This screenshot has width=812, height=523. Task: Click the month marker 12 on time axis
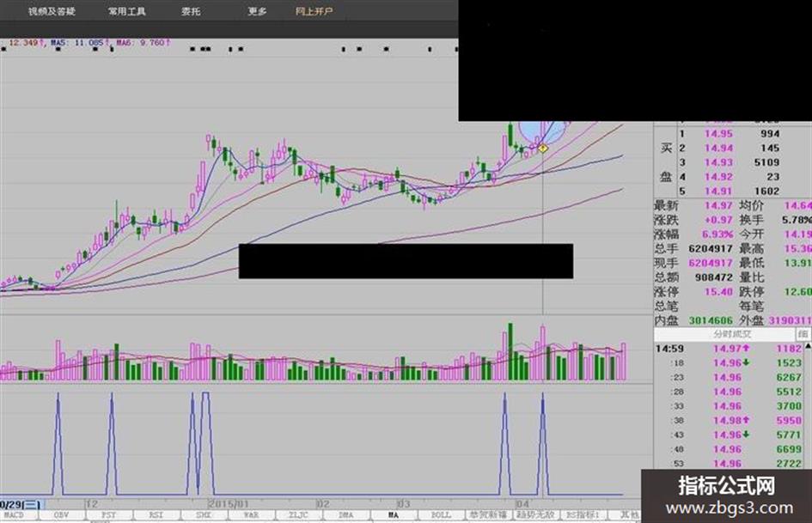92,504
